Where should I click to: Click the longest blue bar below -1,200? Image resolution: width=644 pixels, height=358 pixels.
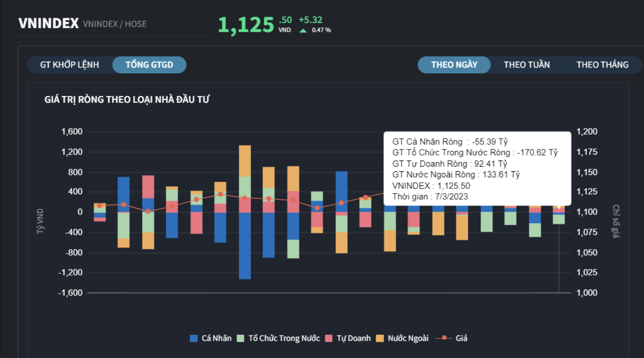tap(245, 245)
